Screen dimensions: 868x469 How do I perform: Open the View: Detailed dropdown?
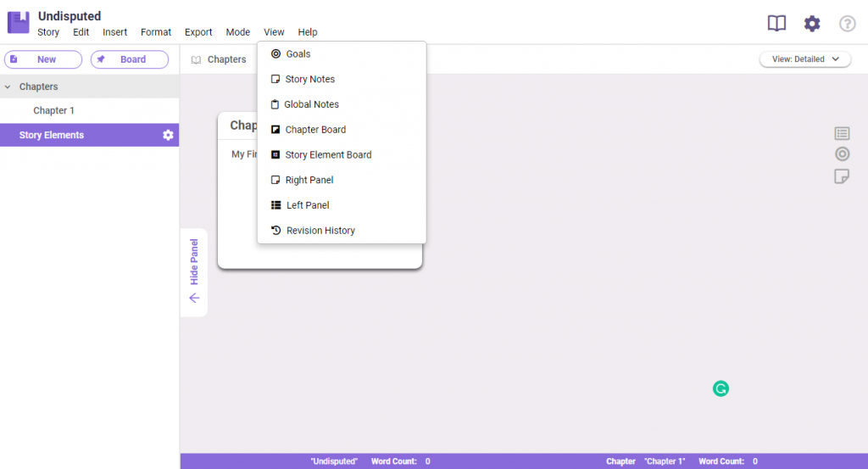804,59
